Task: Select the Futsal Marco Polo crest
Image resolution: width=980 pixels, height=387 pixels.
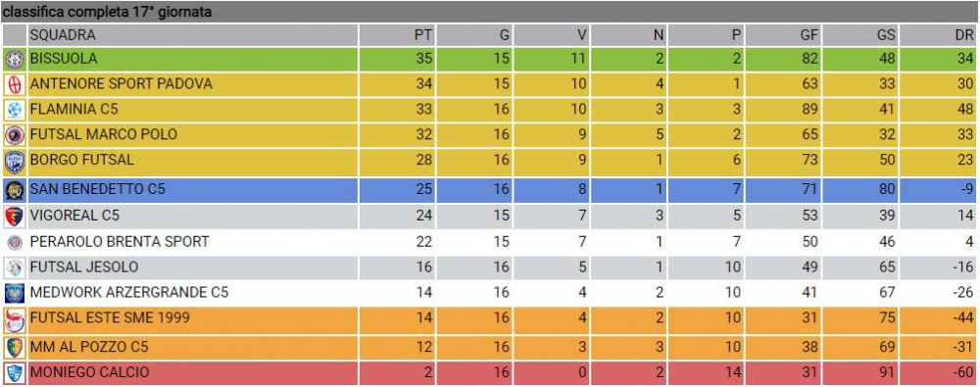Action: [14, 135]
